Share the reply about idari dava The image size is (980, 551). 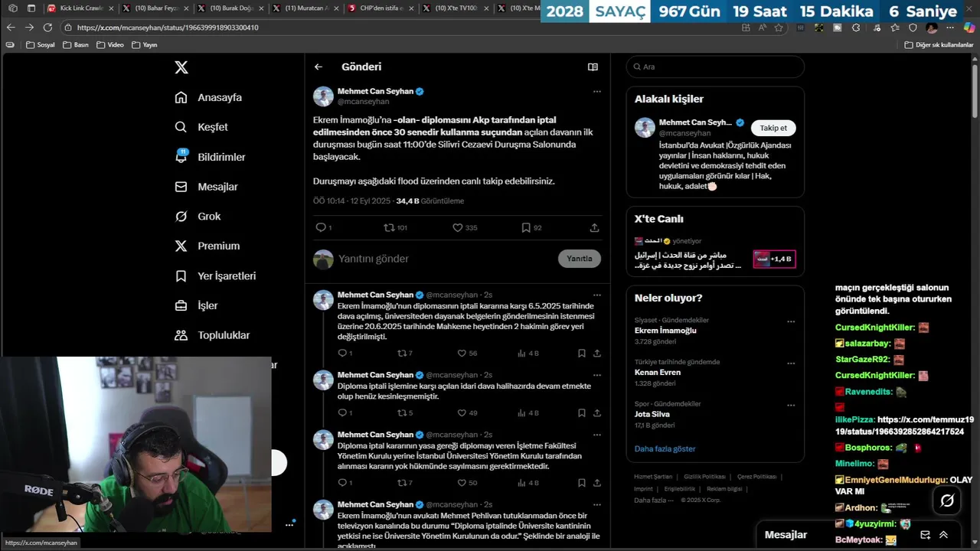[597, 413]
